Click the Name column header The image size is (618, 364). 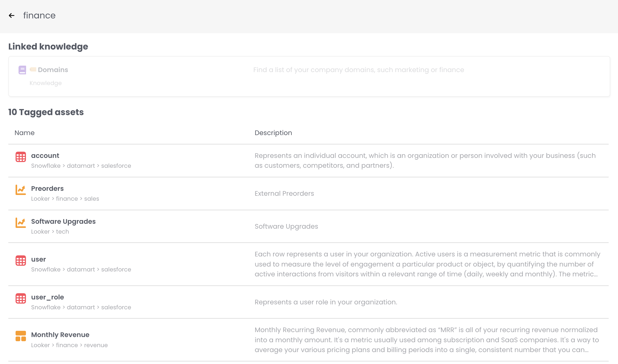24,133
